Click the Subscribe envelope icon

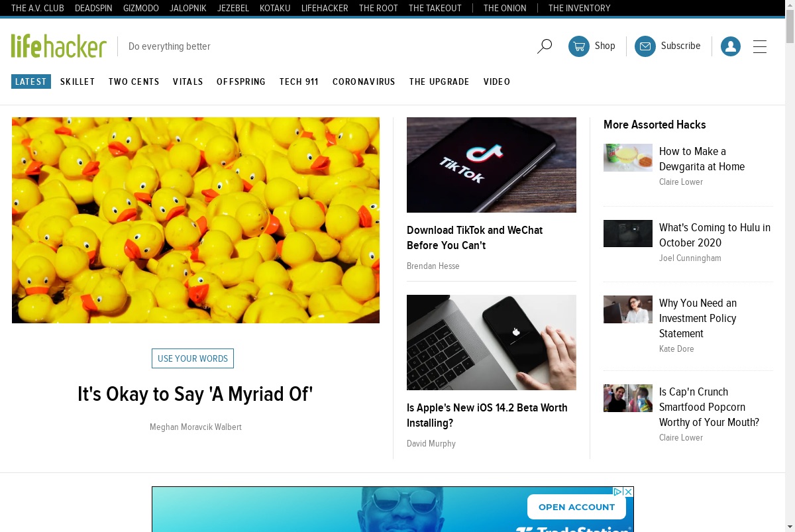coord(645,46)
